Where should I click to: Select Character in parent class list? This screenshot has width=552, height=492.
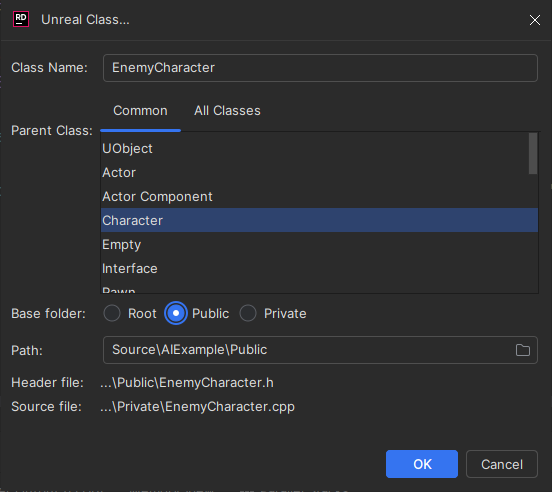(x=319, y=220)
